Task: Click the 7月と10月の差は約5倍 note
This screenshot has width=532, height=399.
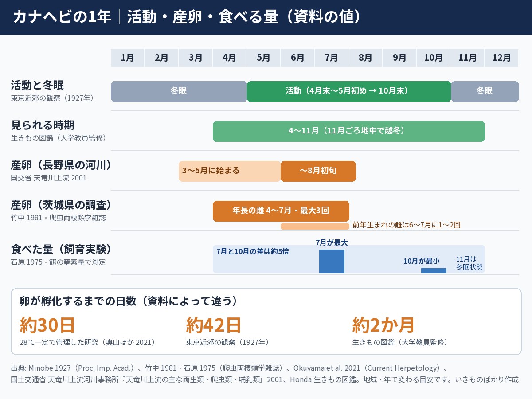Action: click(253, 251)
